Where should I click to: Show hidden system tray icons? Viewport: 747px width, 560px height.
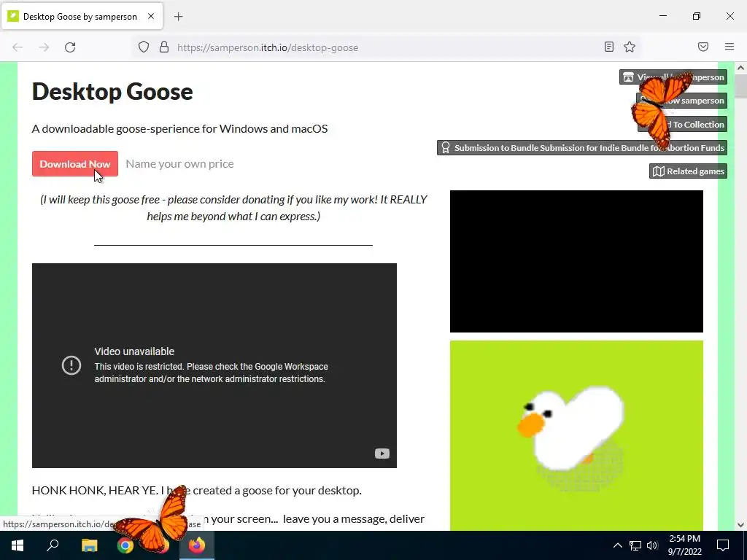pyautogui.click(x=617, y=545)
